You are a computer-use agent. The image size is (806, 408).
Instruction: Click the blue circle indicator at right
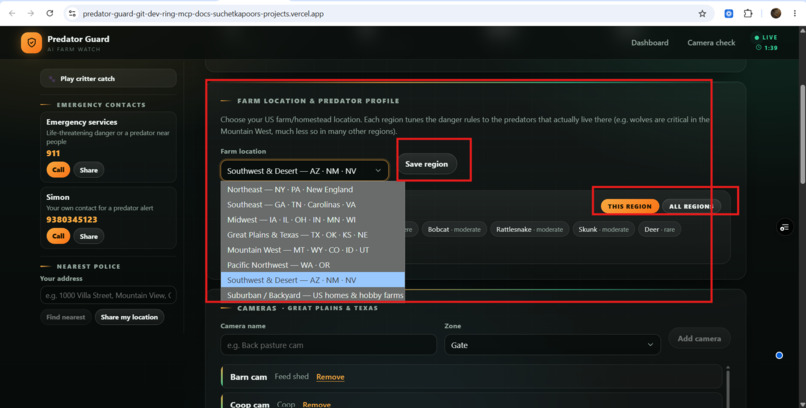(779, 355)
